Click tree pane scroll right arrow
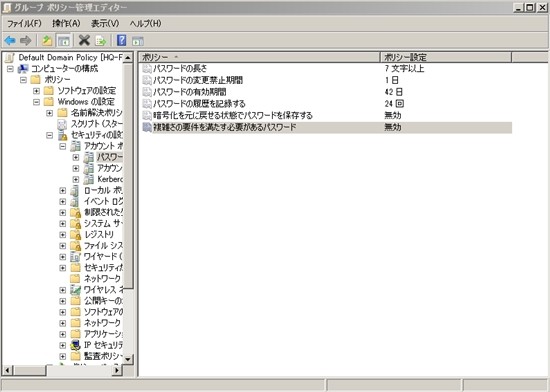The width and height of the screenshot is (550, 392). pyautogui.click(x=117, y=370)
